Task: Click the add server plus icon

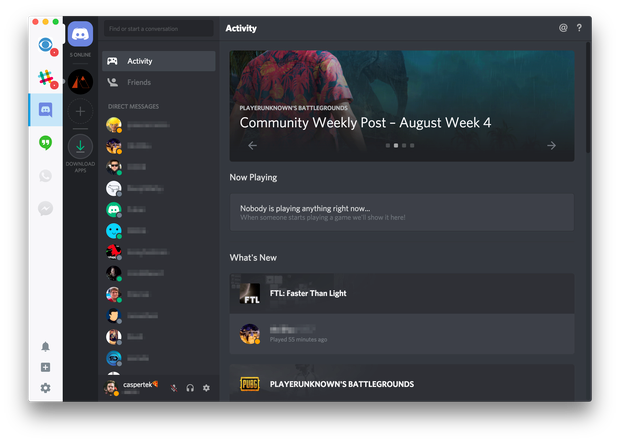Action: (x=80, y=111)
